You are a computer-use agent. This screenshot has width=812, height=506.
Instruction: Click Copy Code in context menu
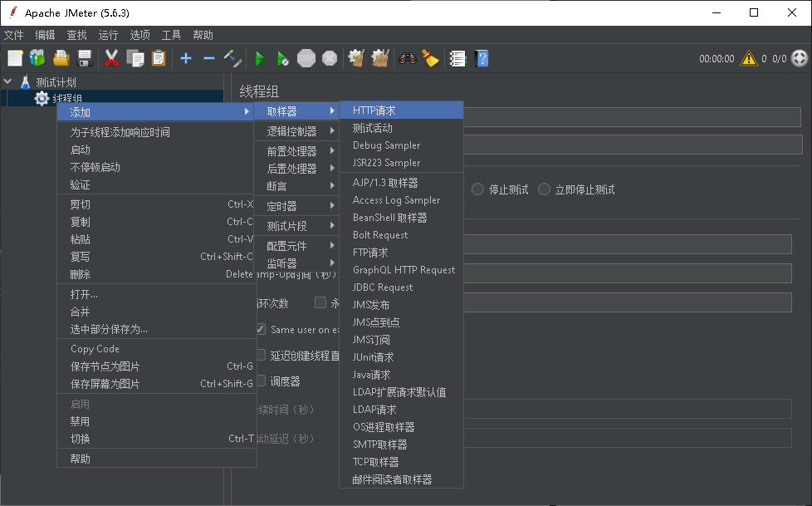pos(157,349)
